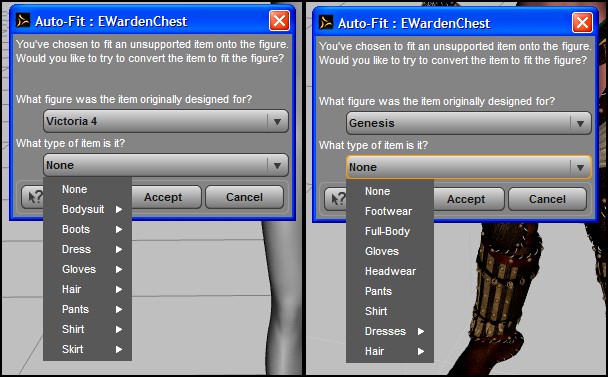Expand the Skirt submenu

click(88, 349)
